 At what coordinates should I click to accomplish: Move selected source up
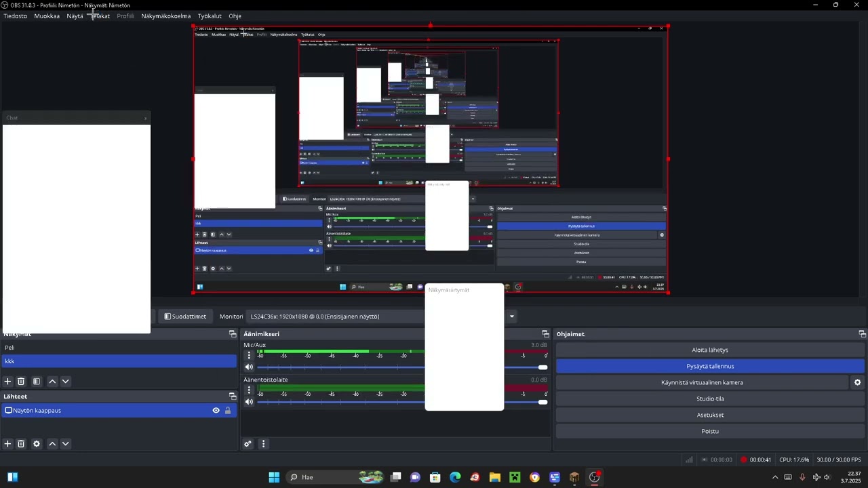[x=52, y=444]
